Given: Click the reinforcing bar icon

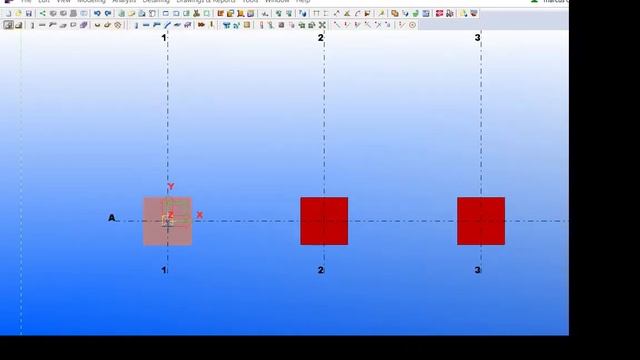Looking at the screenshot, I should [x=98, y=25].
